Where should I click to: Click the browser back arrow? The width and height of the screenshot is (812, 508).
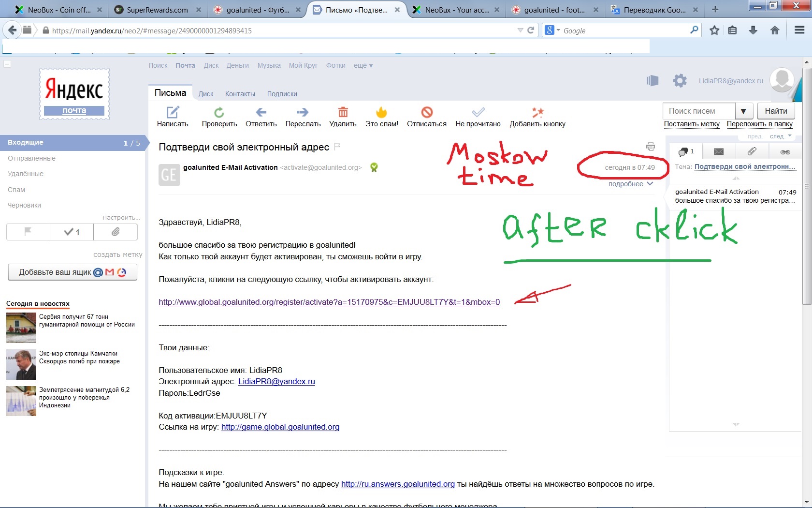coord(12,30)
